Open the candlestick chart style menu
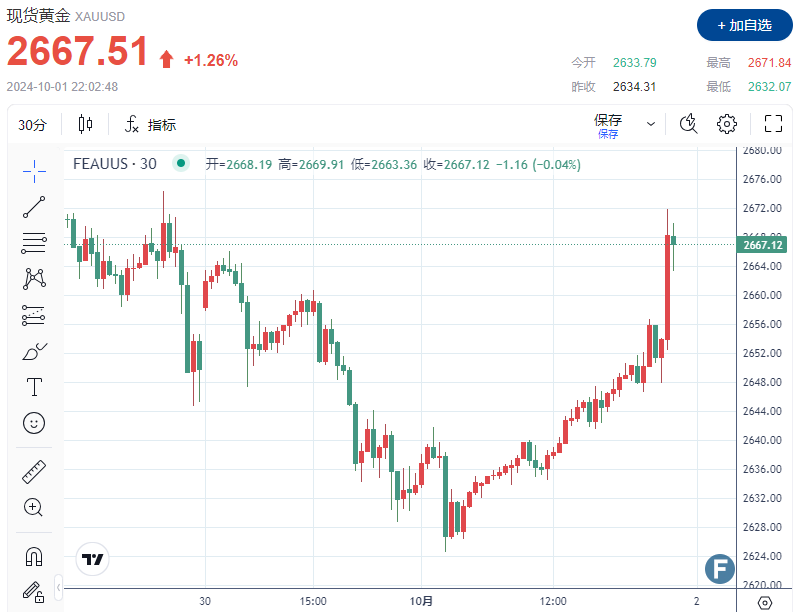Viewport: 803px width, 612px height. click(x=85, y=125)
